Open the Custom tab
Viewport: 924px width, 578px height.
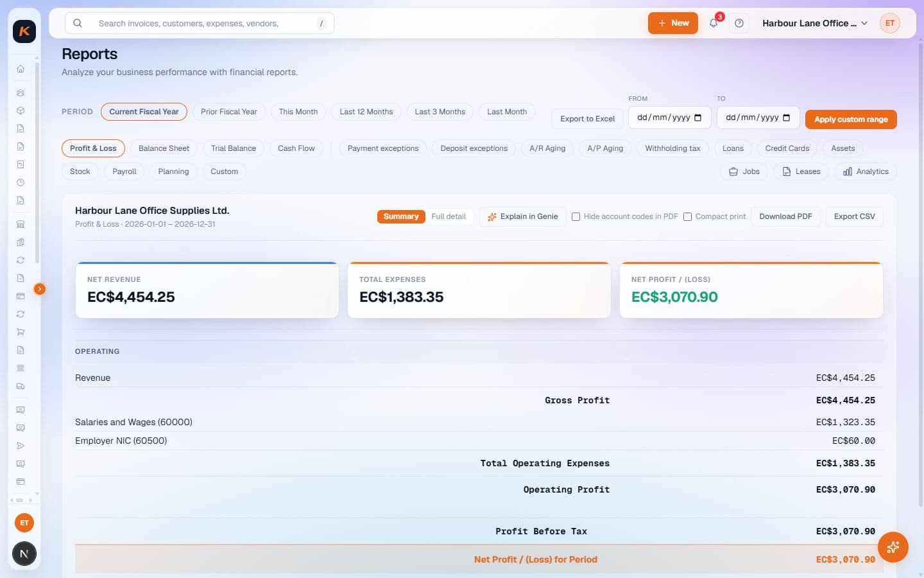click(x=225, y=171)
